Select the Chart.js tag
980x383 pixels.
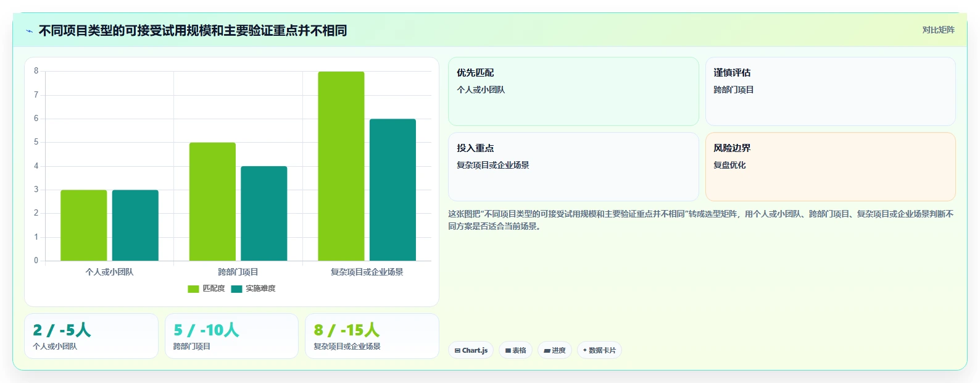click(471, 350)
